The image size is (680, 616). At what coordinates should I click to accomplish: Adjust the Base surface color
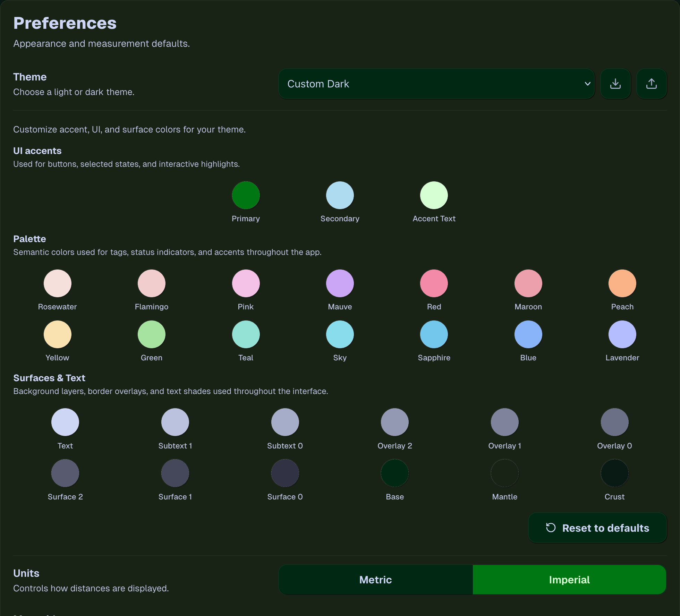(394, 473)
